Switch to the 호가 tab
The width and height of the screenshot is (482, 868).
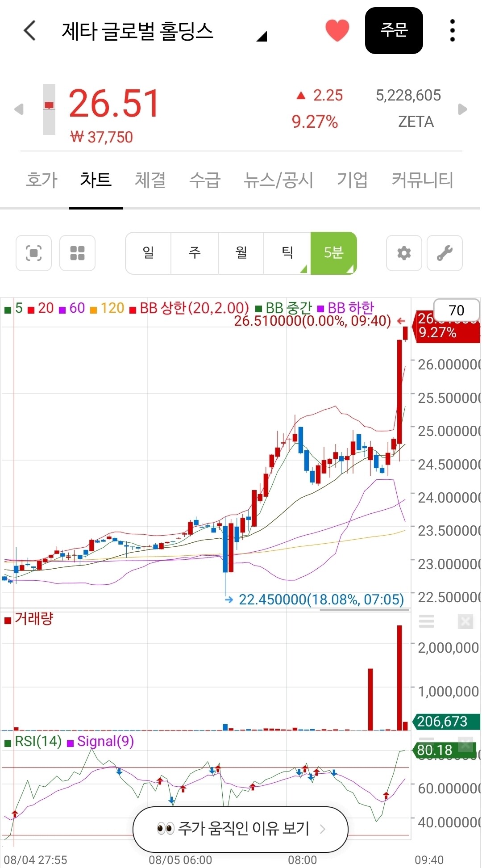pyautogui.click(x=42, y=180)
